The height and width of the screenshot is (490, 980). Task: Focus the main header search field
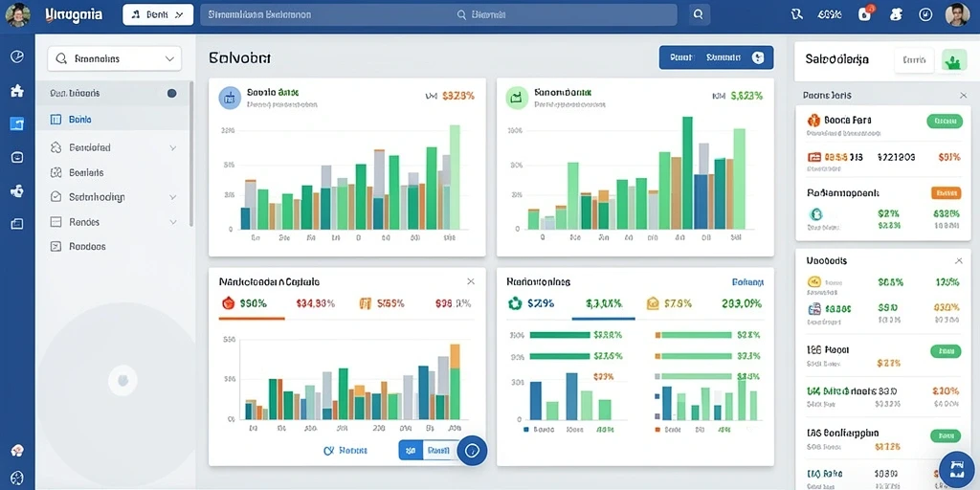[x=438, y=14]
